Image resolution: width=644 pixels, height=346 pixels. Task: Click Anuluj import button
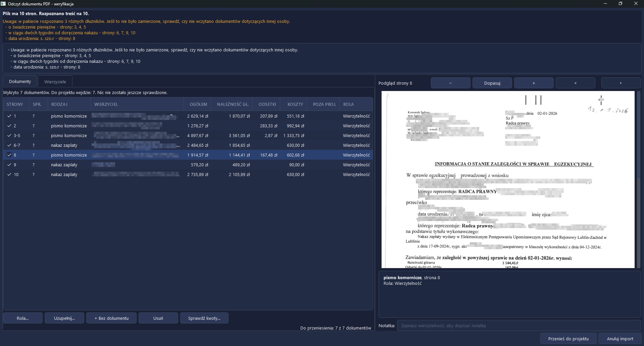tap(620, 339)
